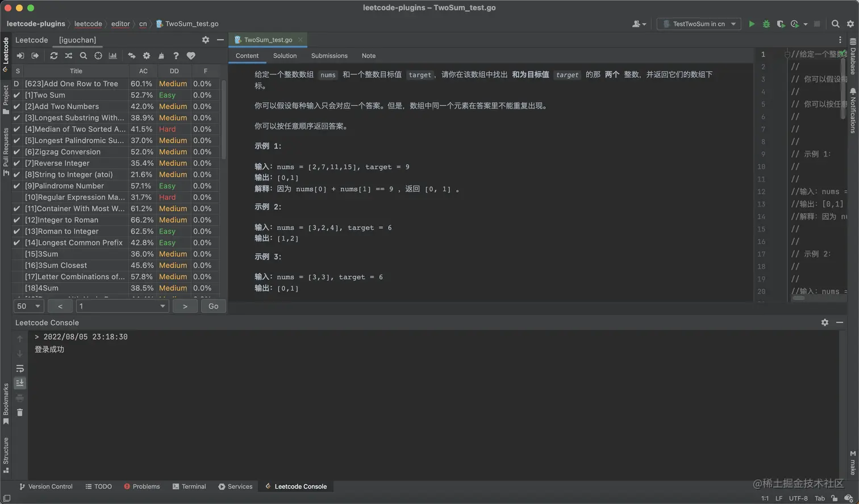This screenshot has height=504, width=859.
Task: Open the Leetcode plugin help question mark
Action: [x=176, y=56]
